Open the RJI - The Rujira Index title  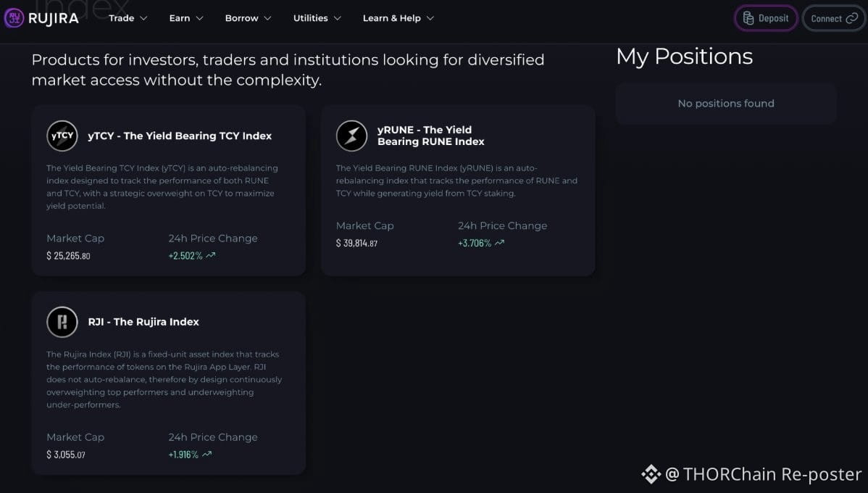point(143,322)
